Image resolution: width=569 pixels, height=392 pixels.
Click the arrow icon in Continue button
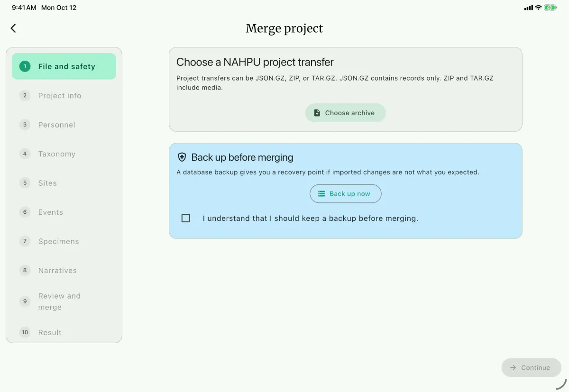pos(513,368)
